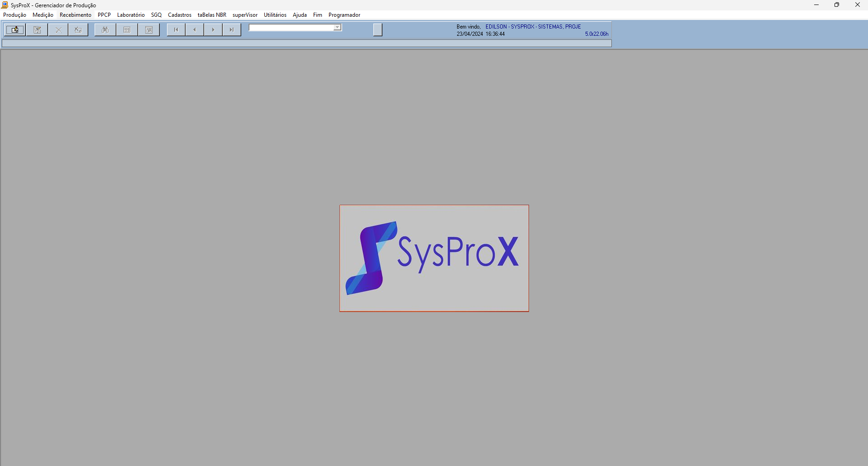
Task: Click the grid table view icon
Action: click(x=127, y=30)
